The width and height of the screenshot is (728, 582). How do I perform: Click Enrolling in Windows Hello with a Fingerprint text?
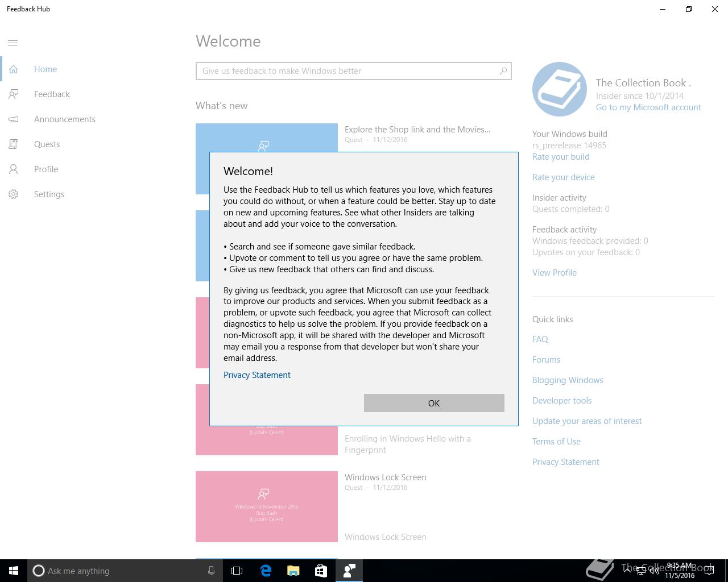(408, 444)
